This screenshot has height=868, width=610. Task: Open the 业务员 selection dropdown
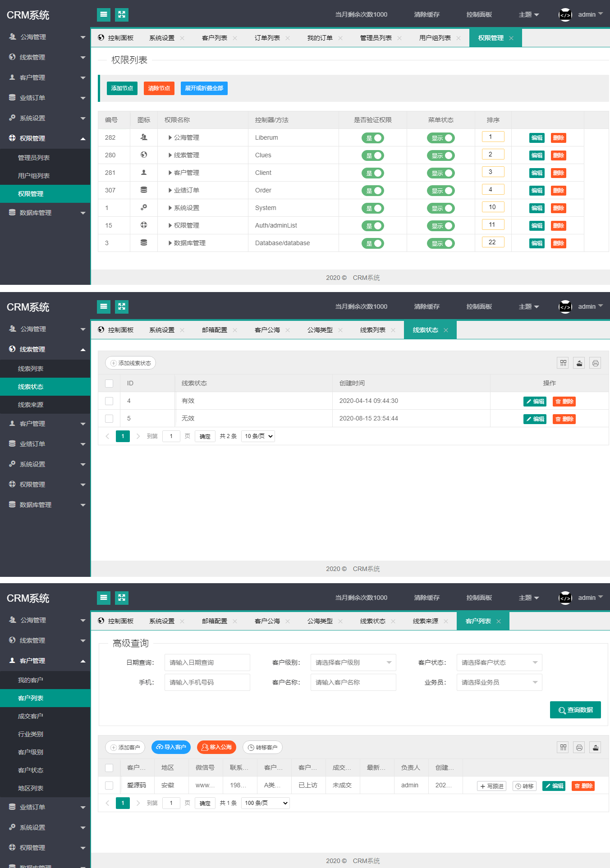coord(499,682)
